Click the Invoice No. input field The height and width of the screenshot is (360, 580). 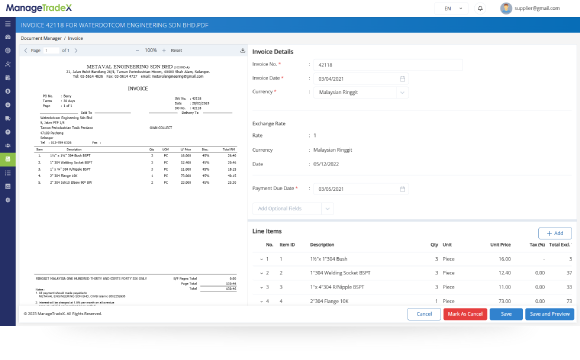388,65
